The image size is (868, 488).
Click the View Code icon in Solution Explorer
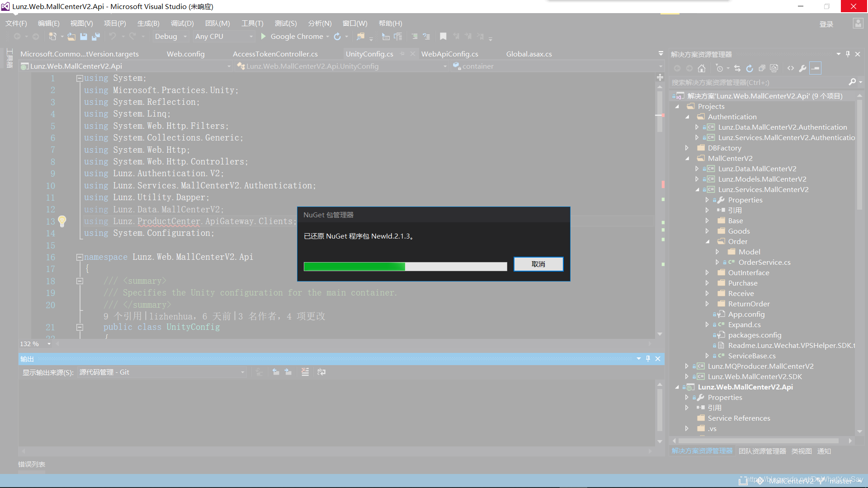[x=791, y=68]
